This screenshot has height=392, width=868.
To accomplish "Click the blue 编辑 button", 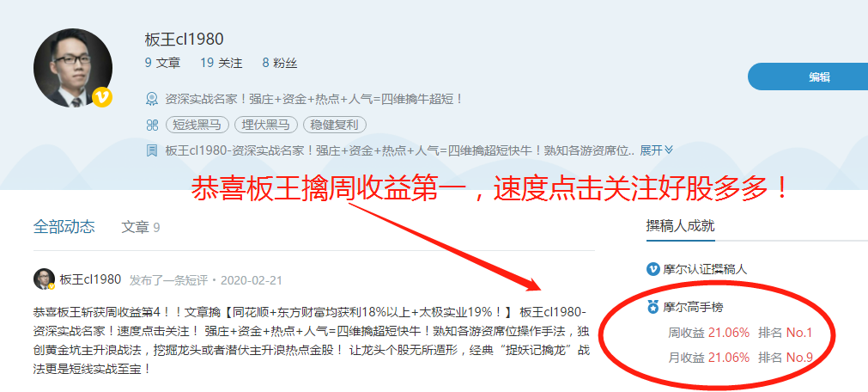I will point(809,77).
